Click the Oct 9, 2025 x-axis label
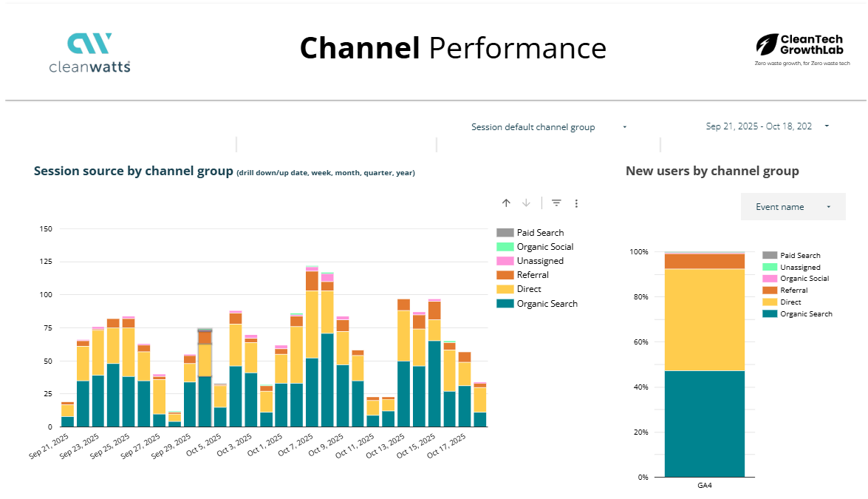 point(326,445)
